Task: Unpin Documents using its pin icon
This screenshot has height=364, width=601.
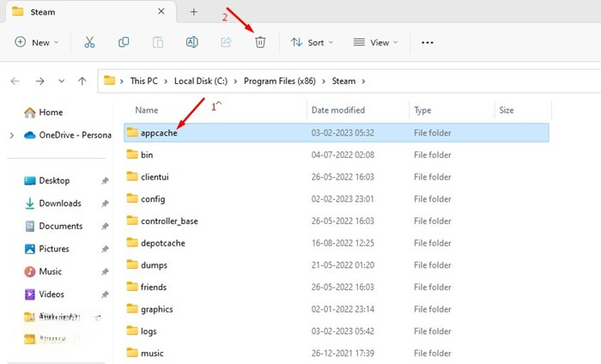Action: click(105, 227)
